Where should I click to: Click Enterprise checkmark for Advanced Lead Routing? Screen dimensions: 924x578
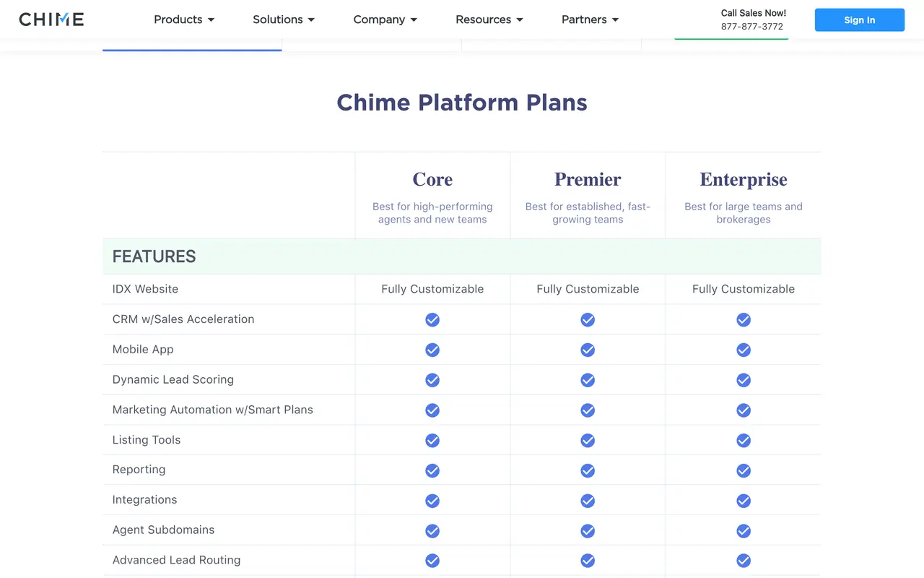[744, 561]
